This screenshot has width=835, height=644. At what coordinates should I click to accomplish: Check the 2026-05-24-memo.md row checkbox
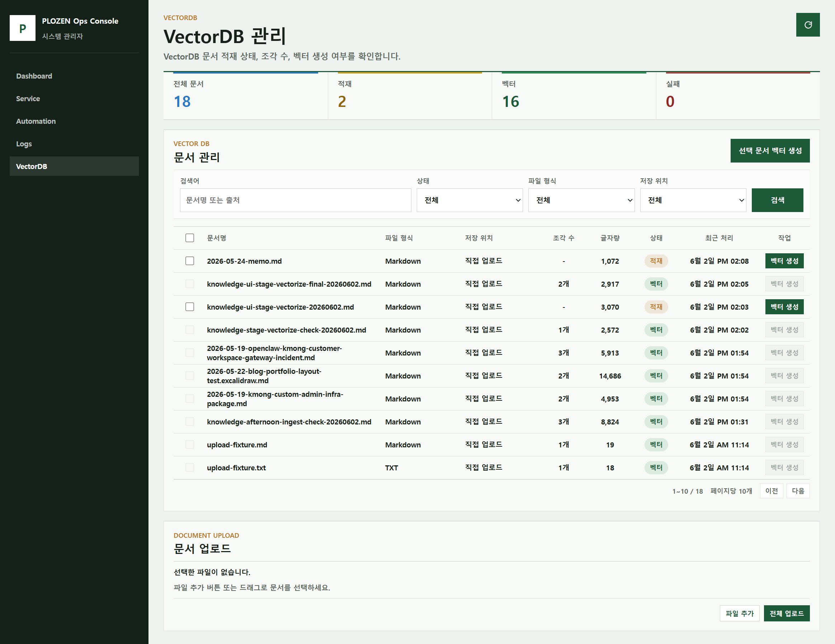190,261
